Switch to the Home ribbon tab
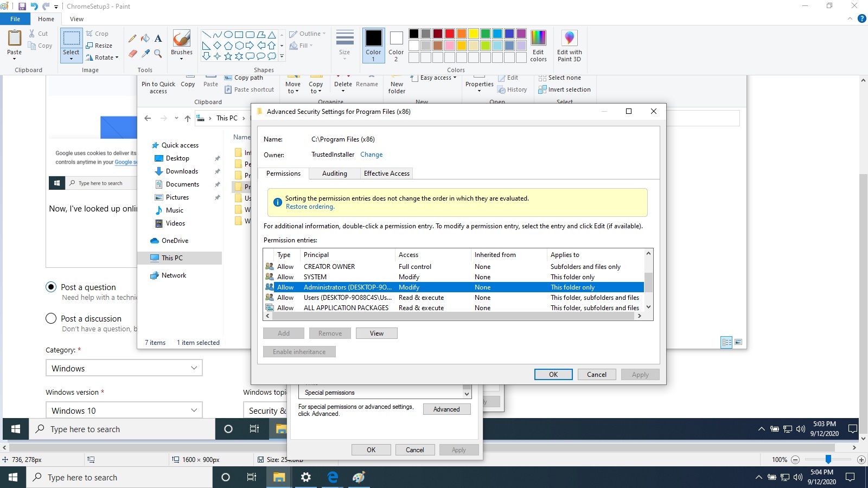 coord(46,19)
